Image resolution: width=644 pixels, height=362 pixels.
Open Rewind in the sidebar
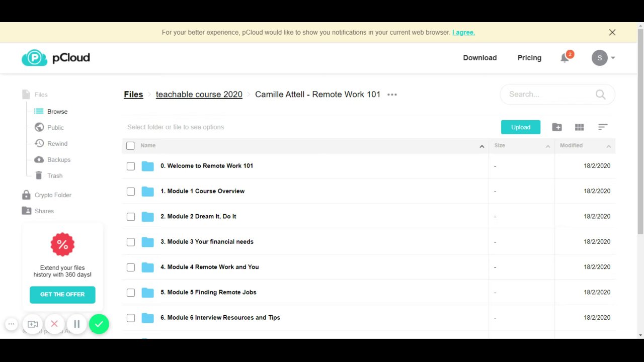pyautogui.click(x=57, y=144)
